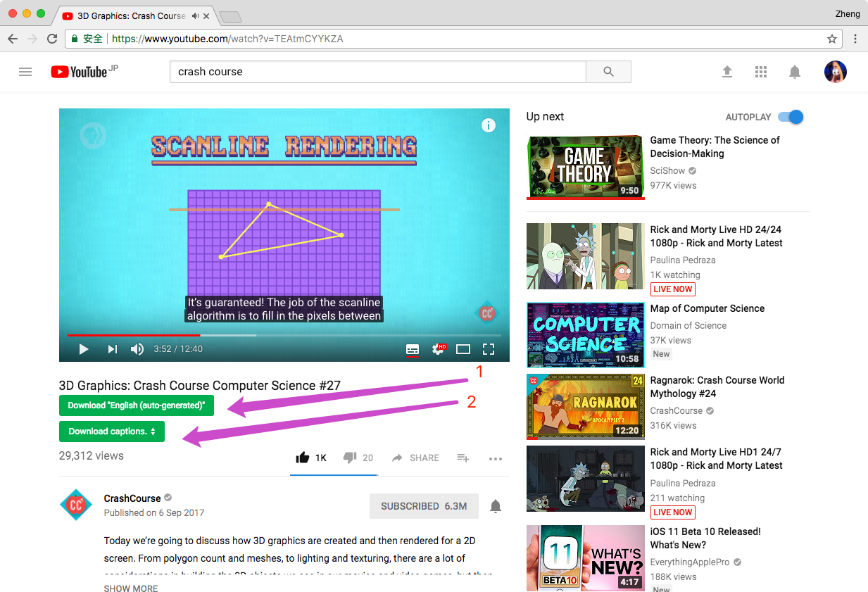Download "English (auto-generated)" captions

pyautogui.click(x=137, y=405)
